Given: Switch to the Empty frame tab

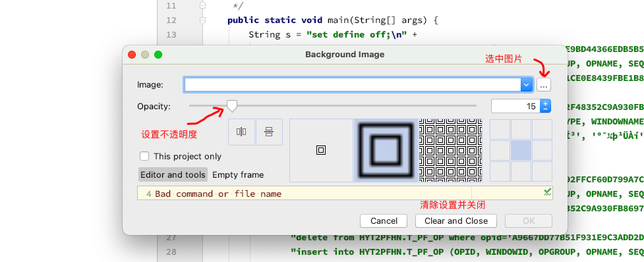Looking at the screenshot, I should click(238, 174).
